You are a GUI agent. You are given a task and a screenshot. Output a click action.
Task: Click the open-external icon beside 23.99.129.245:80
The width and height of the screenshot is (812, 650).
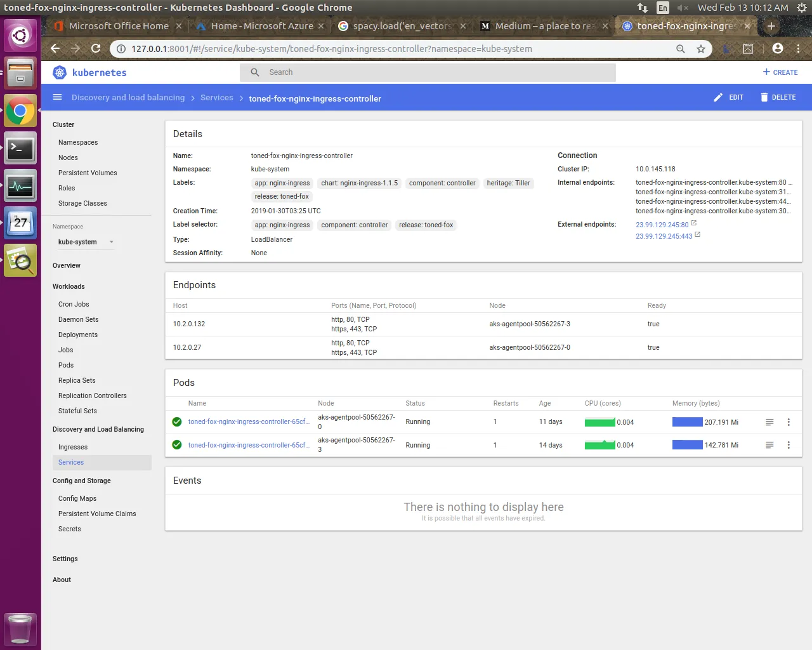point(694,223)
